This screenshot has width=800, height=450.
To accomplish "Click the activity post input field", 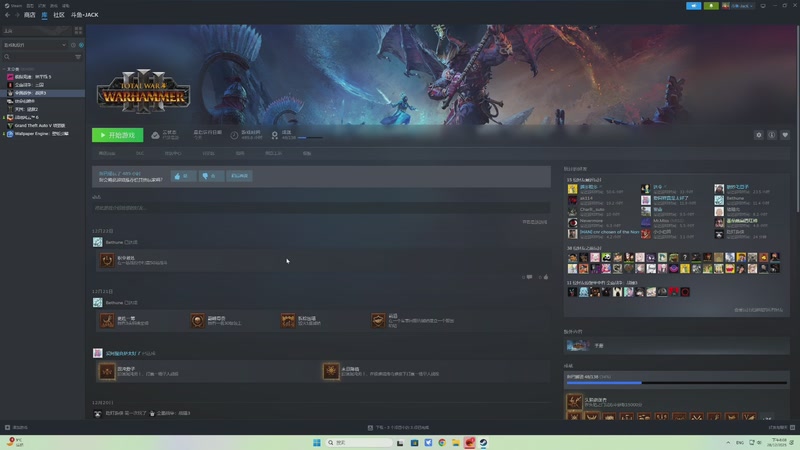I will point(321,208).
